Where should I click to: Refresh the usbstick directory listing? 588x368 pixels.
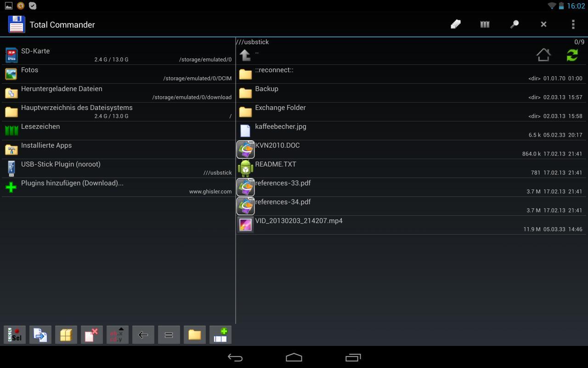click(x=572, y=55)
